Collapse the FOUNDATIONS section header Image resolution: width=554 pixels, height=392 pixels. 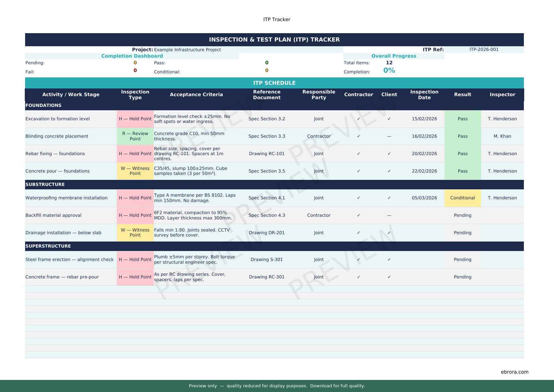[x=44, y=106]
